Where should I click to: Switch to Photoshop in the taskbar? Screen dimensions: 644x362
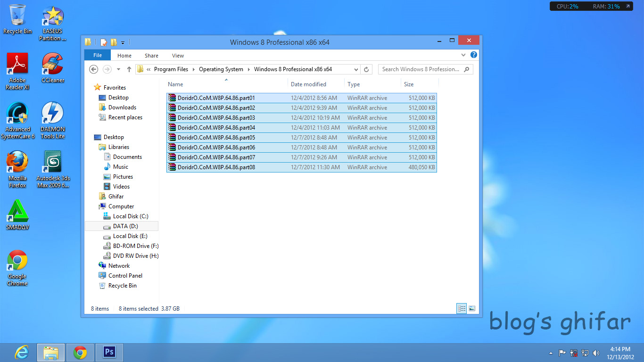pyautogui.click(x=109, y=352)
